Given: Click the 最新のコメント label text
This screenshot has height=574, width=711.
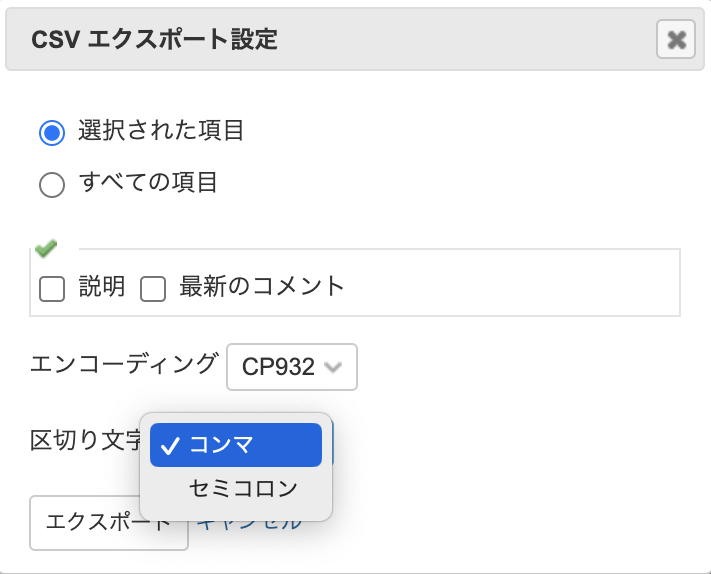Looking at the screenshot, I should pos(261,287).
